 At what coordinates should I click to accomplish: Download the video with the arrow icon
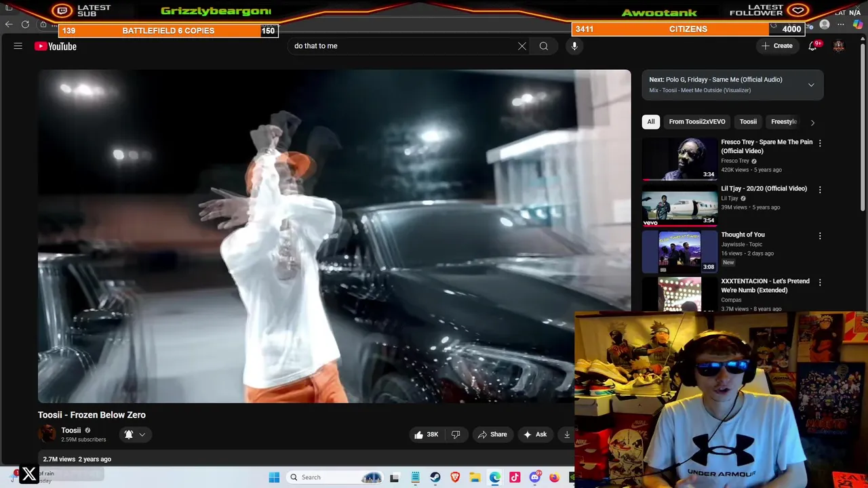tap(567, 434)
